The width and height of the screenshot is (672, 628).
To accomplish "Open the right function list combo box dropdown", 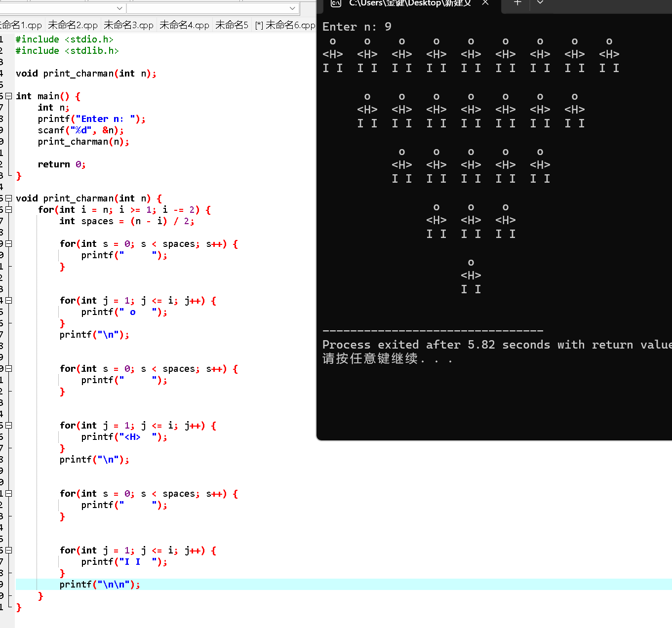I will click(292, 8).
